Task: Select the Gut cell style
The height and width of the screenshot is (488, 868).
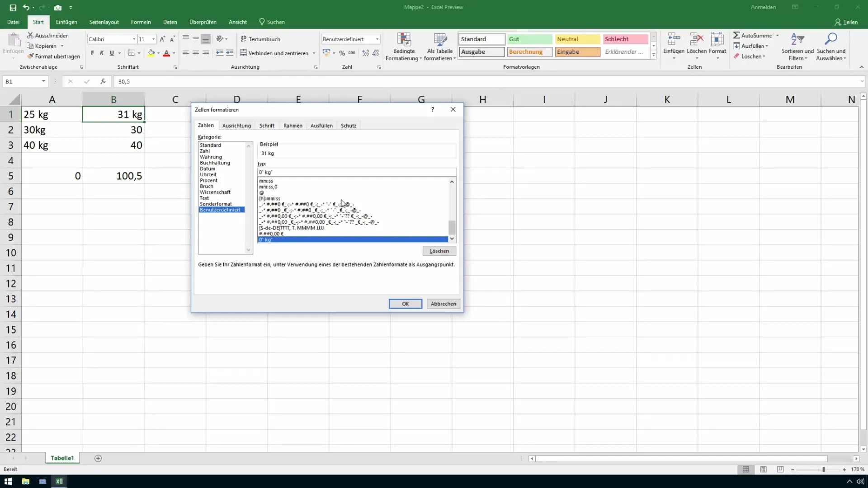Action: tap(530, 39)
